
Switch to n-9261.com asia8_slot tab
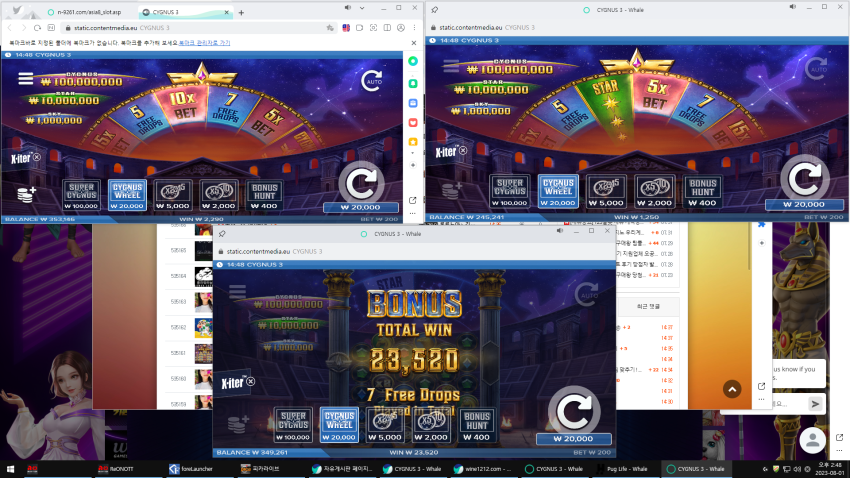click(88, 12)
